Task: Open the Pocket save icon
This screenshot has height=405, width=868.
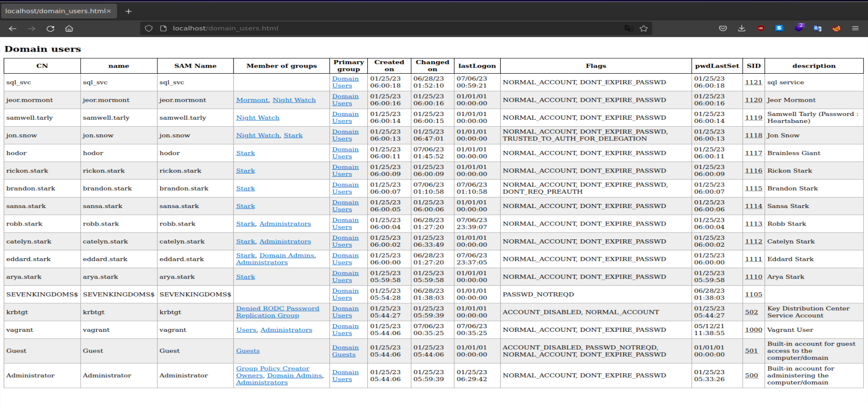Action: (x=723, y=29)
